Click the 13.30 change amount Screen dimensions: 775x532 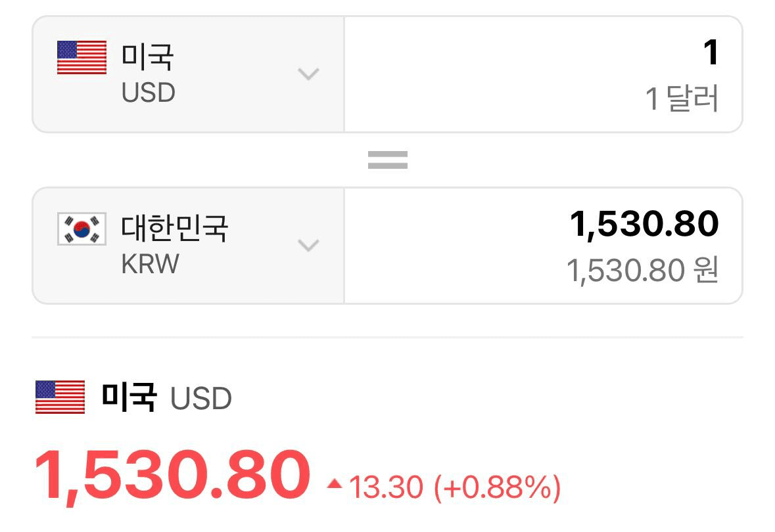(385, 487)
